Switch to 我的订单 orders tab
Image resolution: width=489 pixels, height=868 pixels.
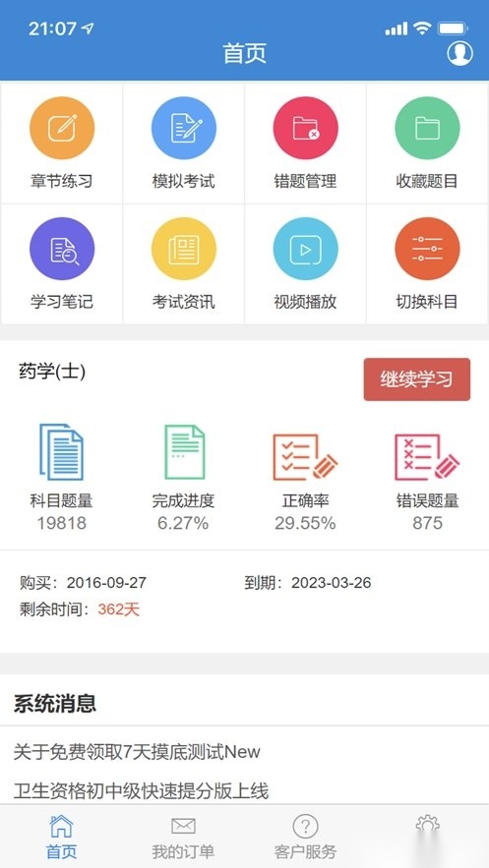point(183,836)
